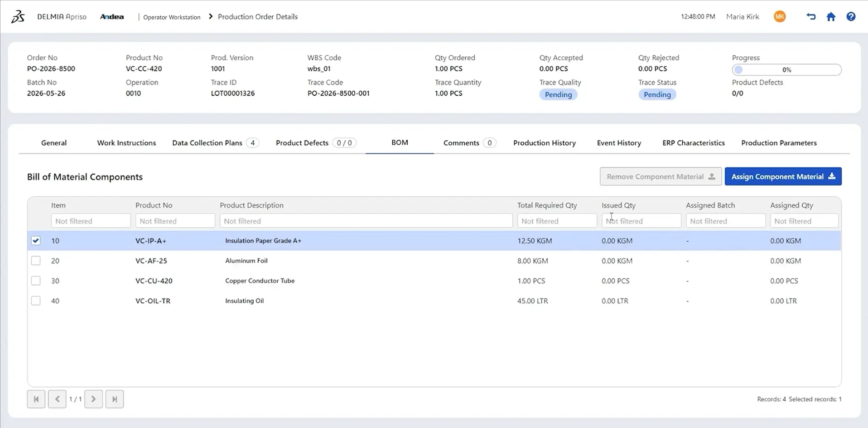
Task: Open the Comments tab
Action: click(x=469, y=143)
